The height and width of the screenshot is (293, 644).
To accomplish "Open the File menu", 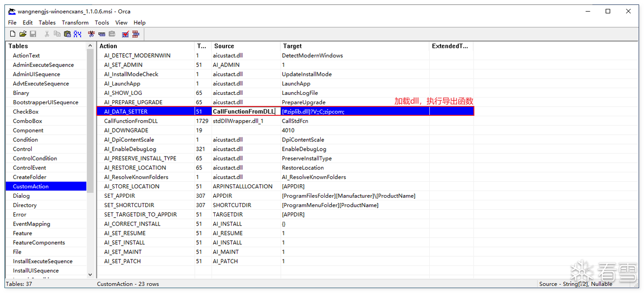I will coord(12,22).
